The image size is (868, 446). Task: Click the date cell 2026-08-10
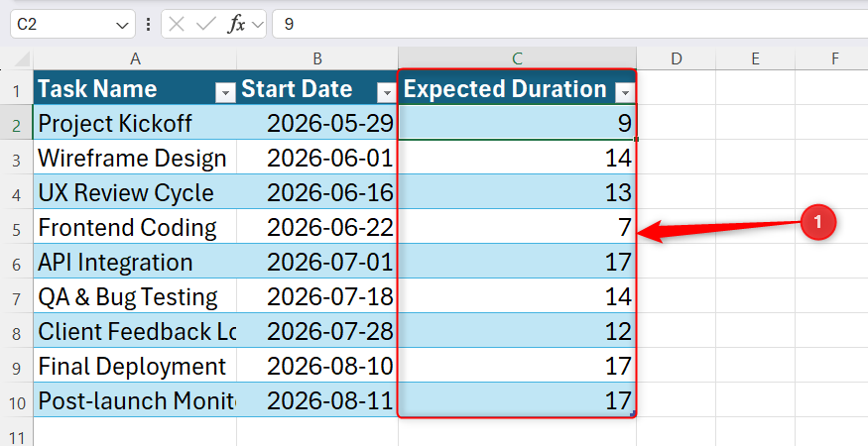pyautogui.click(x=317, y=365)
